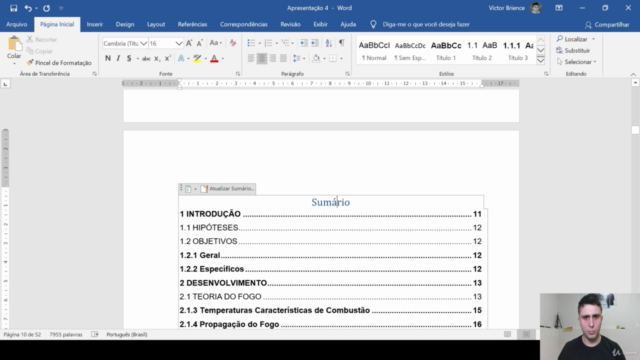Justify text alignment
640x360 pixels.
[283, 58]
